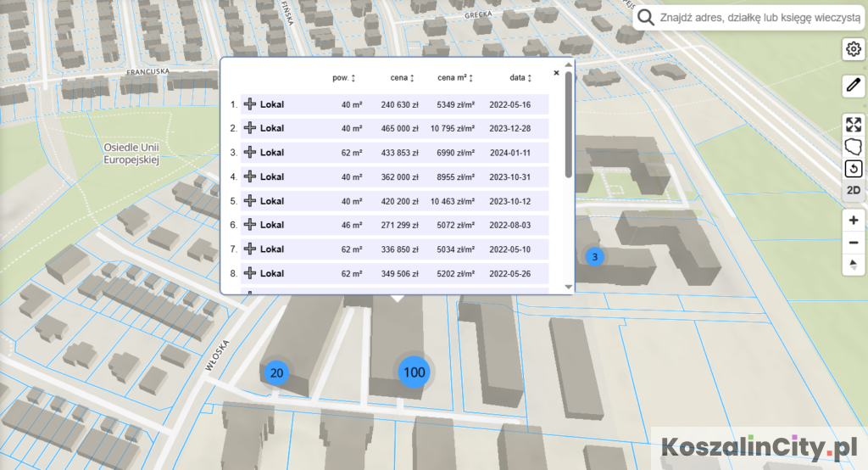868x470 pixels.
Task: Click the rotate reset icon
Action: 853,169
